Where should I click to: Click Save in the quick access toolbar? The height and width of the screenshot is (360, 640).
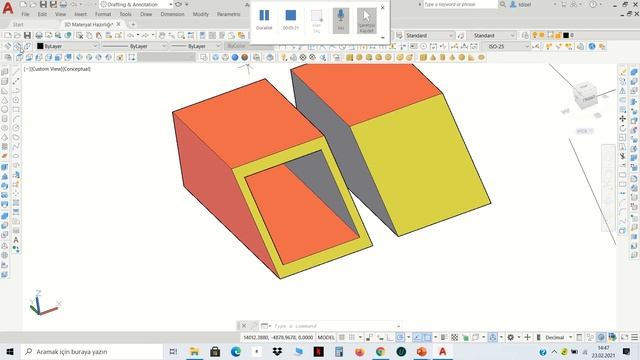pos(43,4)
